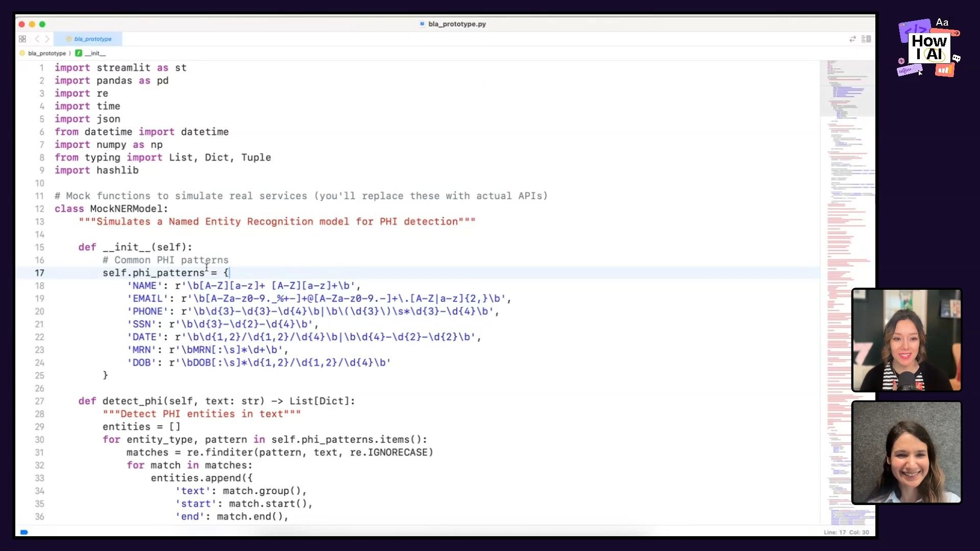Click line number 12 in the gutter
The width and height of the screenshot is (980, 551).
pyautogui.click(x=40, y=209)
